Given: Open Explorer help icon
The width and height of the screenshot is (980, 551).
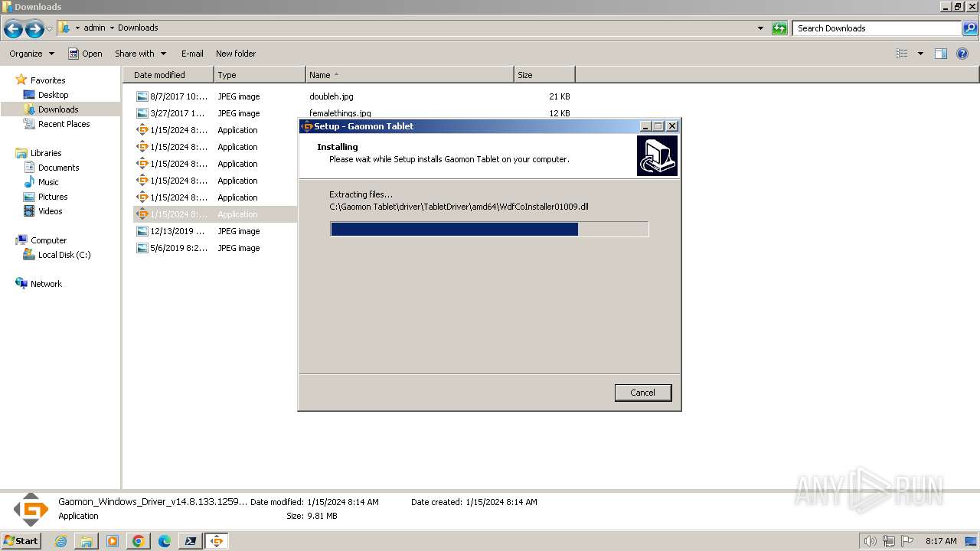Looking at the screenshot, I should point(963,54).
